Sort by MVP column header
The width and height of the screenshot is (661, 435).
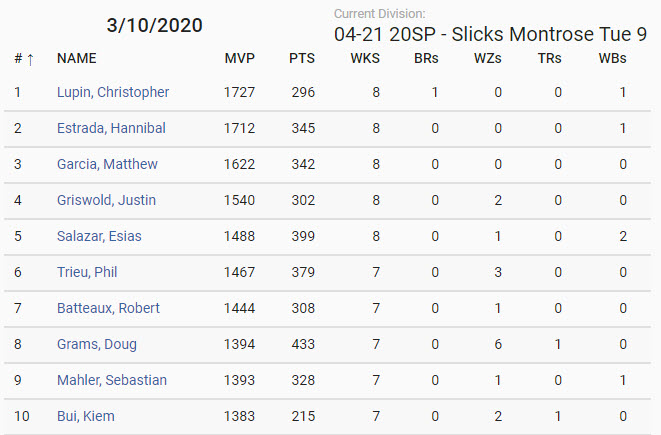coord(239,58)
